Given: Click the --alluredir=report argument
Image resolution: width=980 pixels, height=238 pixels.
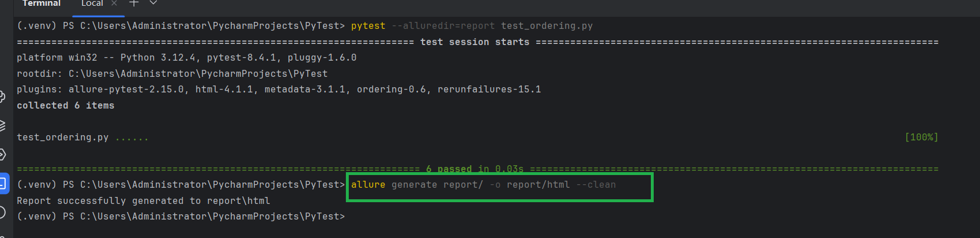Looking at the screenshot, I should tap(443, 26).
